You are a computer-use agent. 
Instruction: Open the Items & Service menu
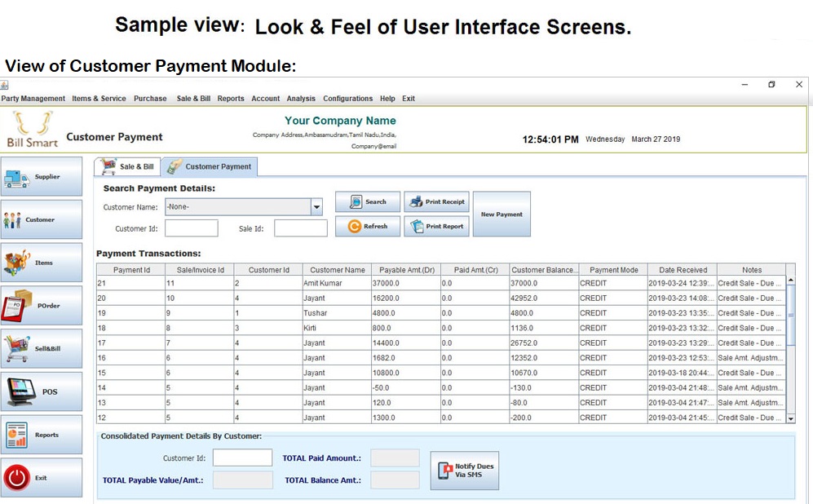[x=99, y=99]
